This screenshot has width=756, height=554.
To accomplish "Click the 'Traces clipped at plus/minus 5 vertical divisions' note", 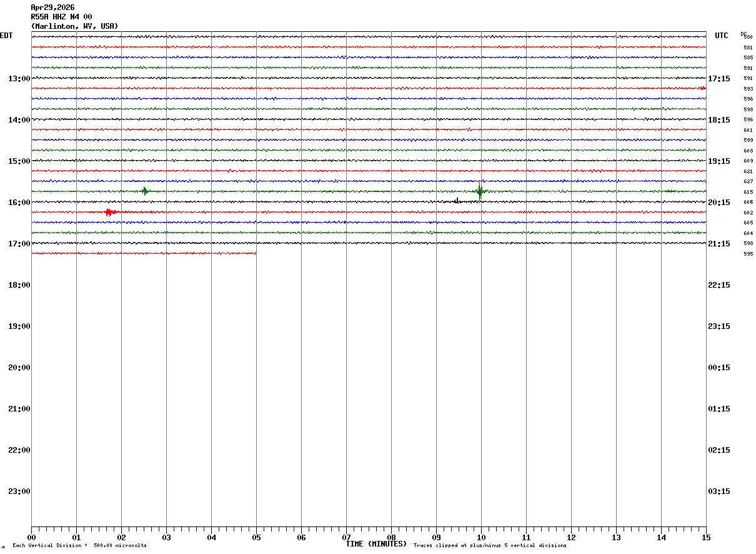I will [490, 546].
